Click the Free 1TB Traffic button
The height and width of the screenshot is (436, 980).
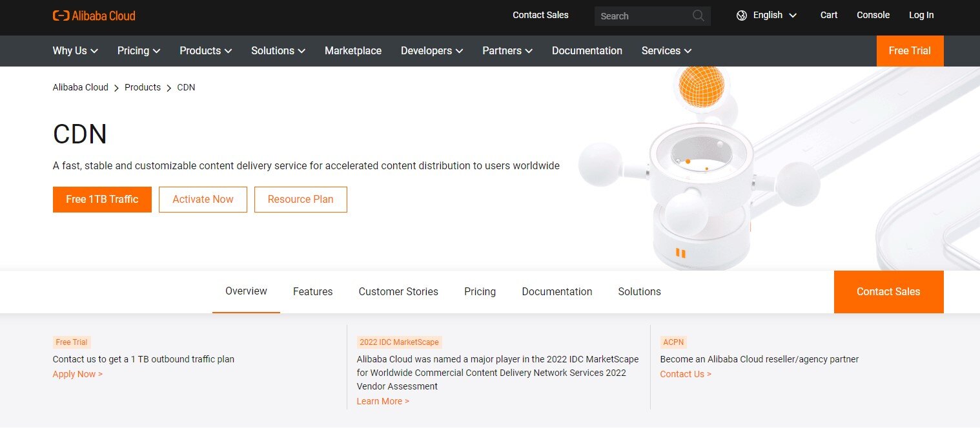(x=102, y=200)
